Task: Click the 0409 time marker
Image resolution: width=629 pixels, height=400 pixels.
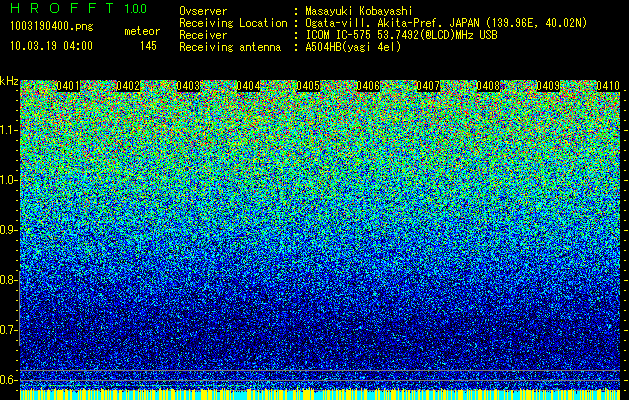Action: click(x=548, y=86)
